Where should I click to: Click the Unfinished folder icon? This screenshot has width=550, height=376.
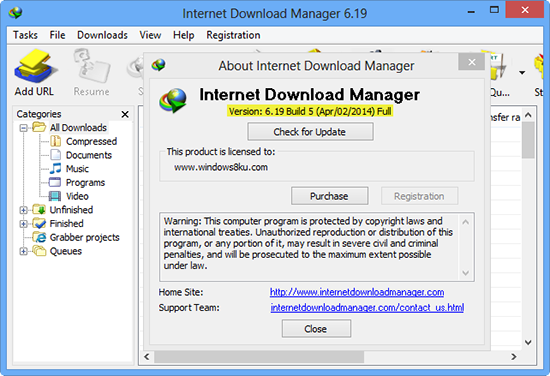pyautogui.click(x=39, y=210)
